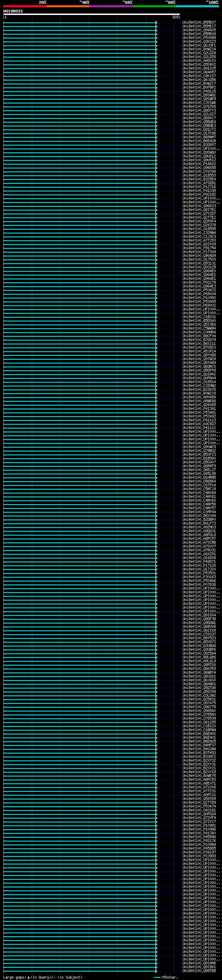Select hit label UniRef100_P10990

click(x=199, y=298)
